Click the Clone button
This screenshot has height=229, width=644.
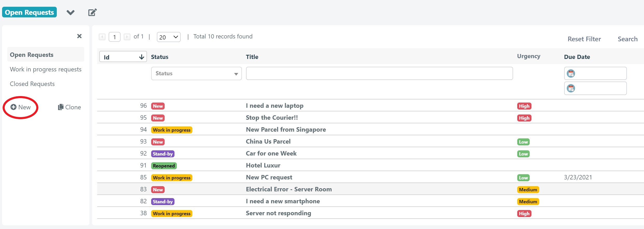pyautogui.click(x=69, y=107)
